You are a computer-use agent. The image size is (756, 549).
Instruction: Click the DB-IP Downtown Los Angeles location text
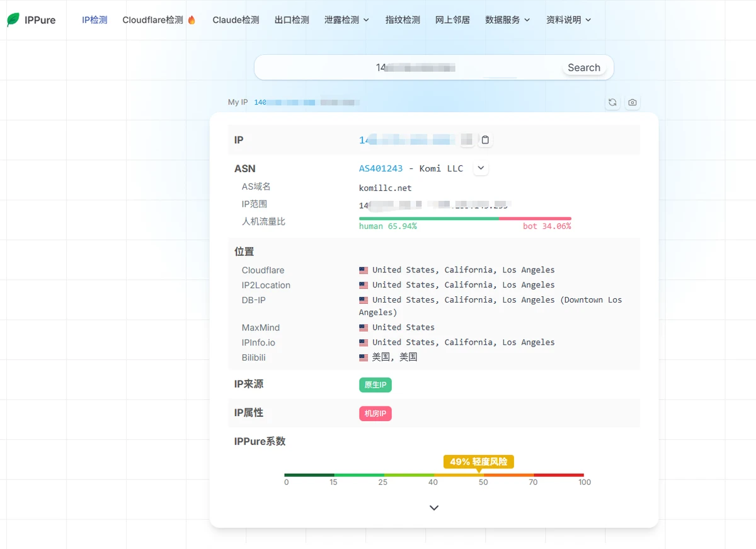point(490,306)
